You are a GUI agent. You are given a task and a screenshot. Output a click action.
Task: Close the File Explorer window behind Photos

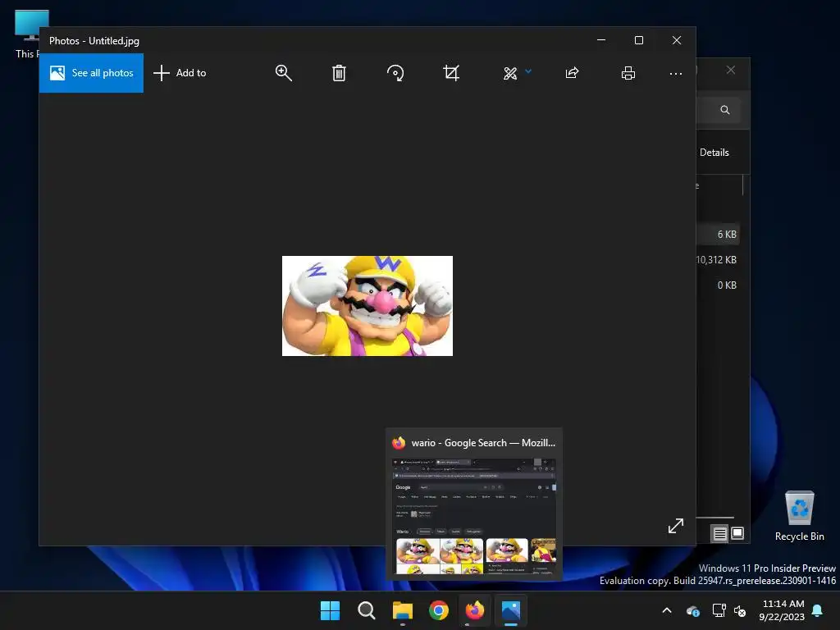coord(731,71)
